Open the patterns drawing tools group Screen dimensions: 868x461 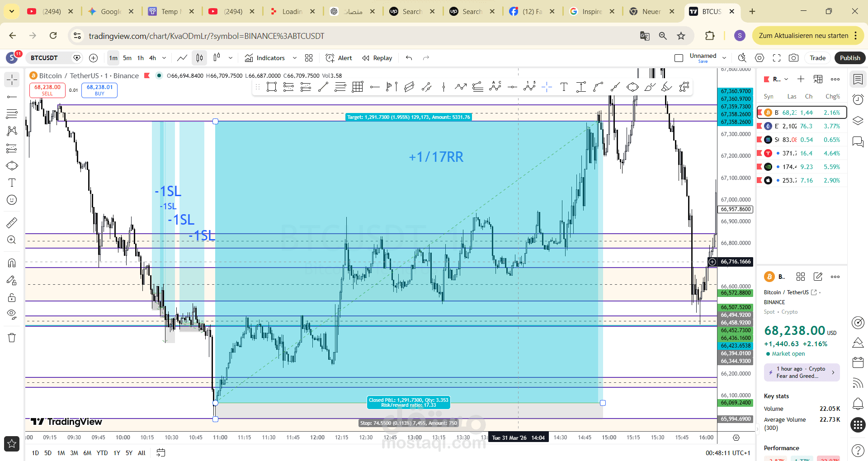pyautogui.click(x=12, y=131)
